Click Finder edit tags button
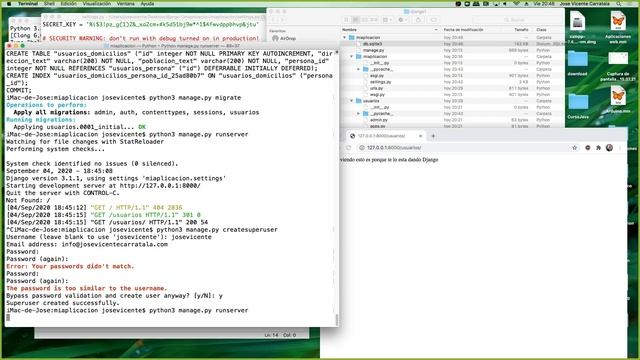640x360 pixels. (x=433, y=20)
